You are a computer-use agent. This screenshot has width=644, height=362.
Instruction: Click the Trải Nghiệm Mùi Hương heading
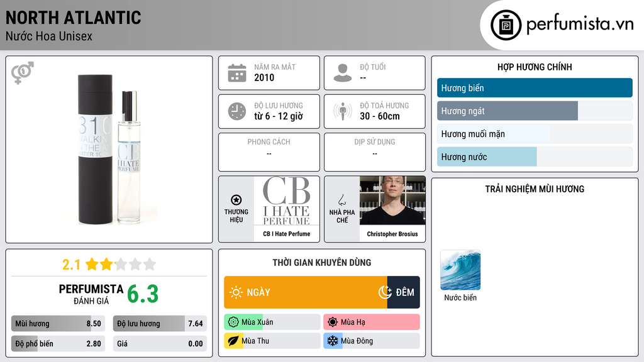coord(535,189)
